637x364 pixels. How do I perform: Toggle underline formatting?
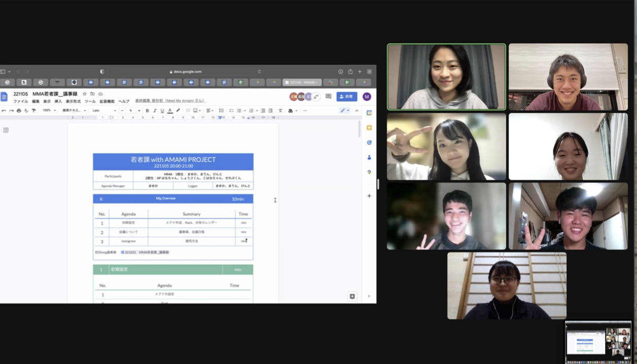click(162, 111)
